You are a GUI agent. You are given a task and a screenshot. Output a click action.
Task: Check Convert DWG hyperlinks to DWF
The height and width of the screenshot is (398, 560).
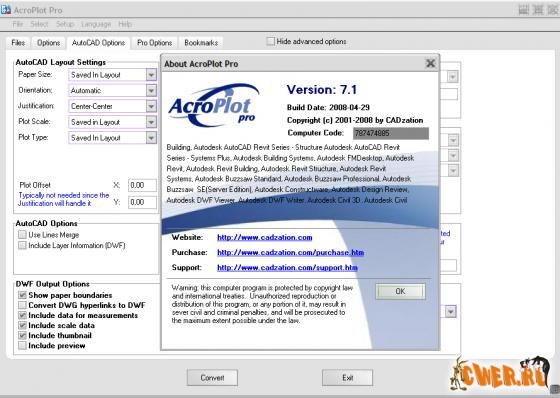click(22, 305)
